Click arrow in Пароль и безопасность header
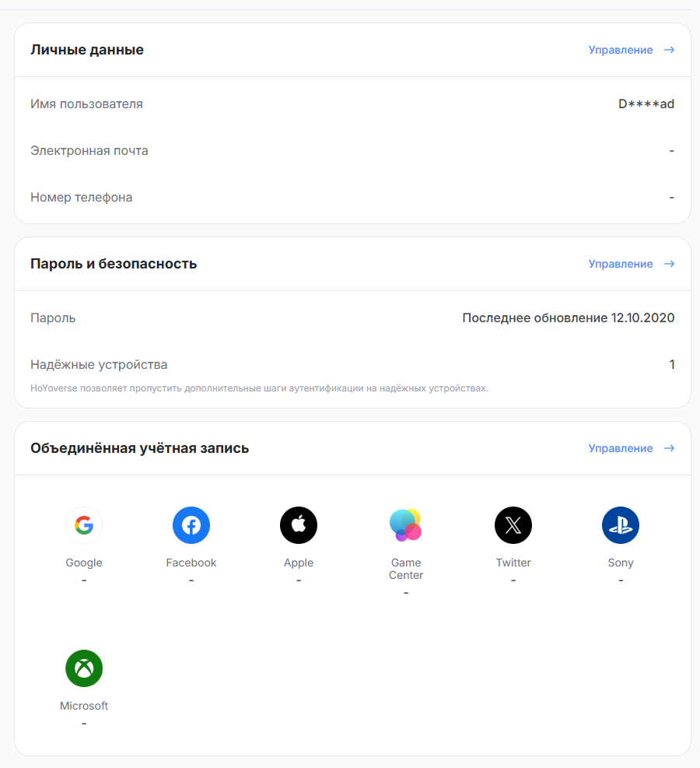This screenshot has height=768, width=700. [669, 264]
